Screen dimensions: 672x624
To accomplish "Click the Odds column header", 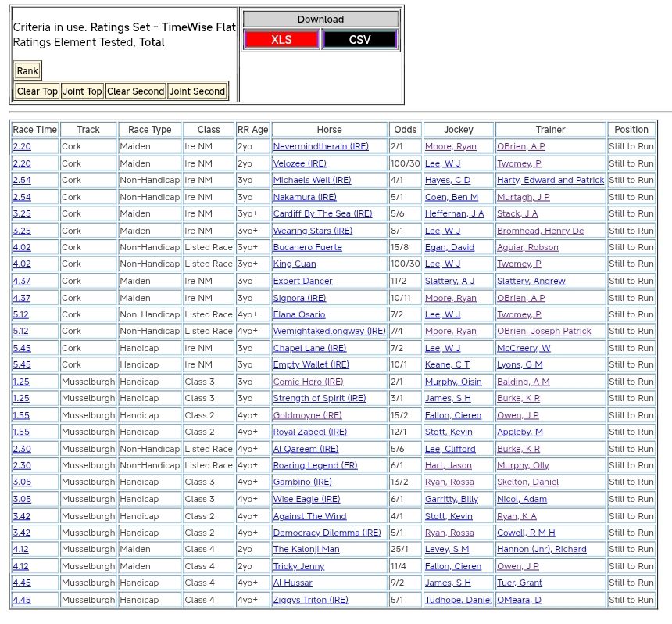I will [x=405, y=130].
